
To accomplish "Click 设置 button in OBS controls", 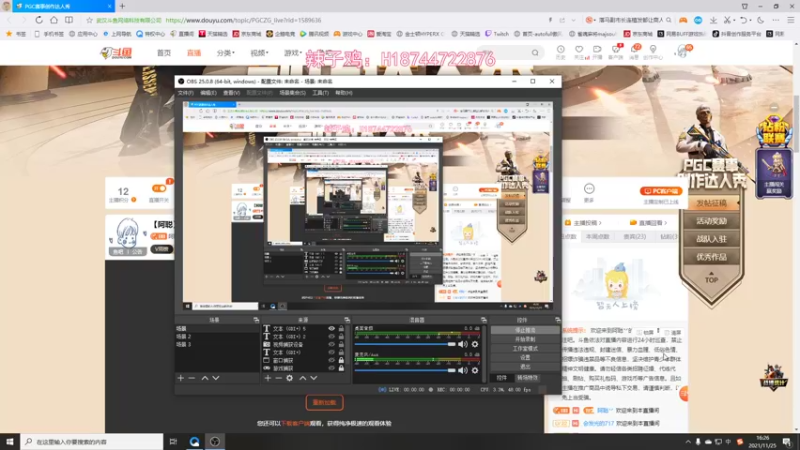I will click(525, 358).
